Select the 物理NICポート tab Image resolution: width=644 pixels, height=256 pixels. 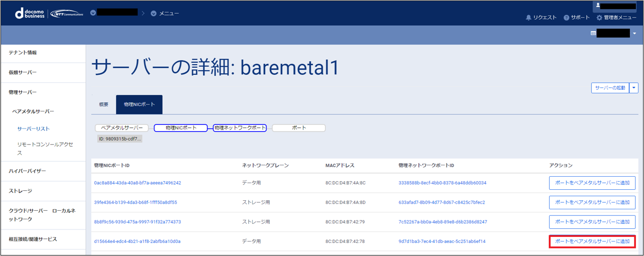139,104
